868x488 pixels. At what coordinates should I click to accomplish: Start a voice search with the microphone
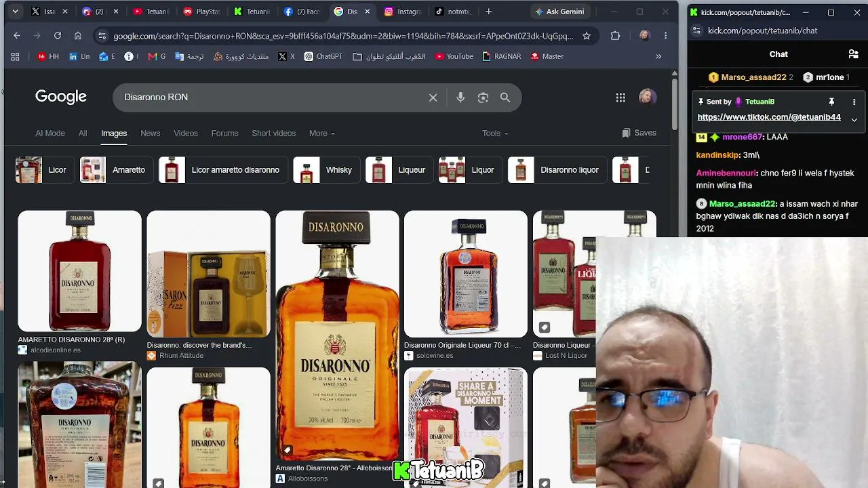[460, 98]
